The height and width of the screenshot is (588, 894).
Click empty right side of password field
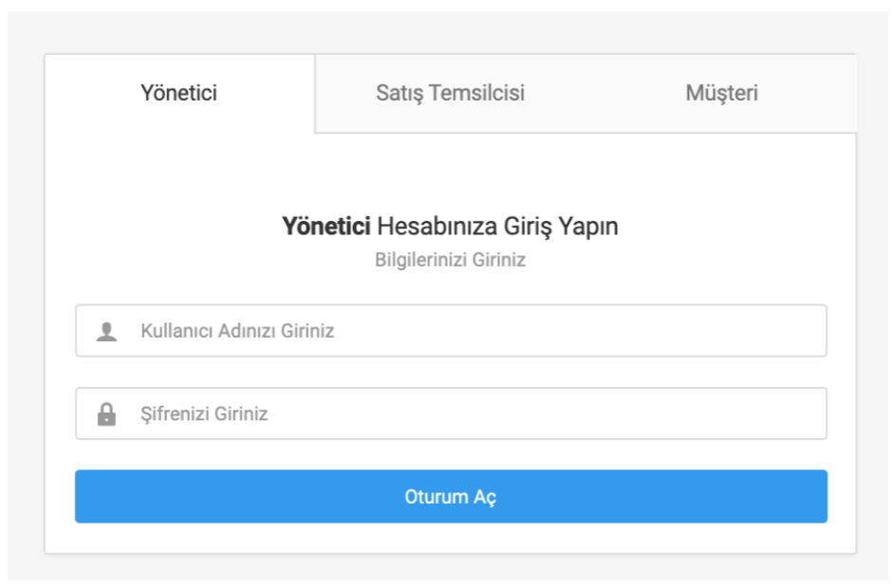[x=627, y=413]
